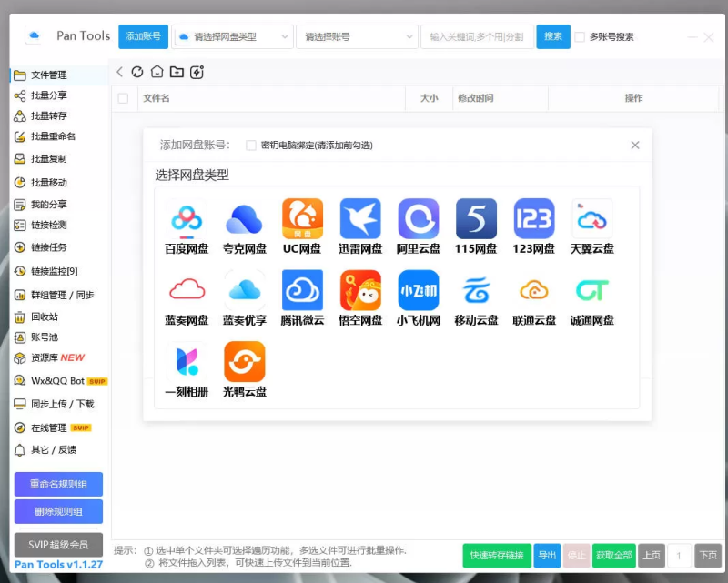
Task: Click the lightning quick-action toolbar icon
Action: (x=197, y=72)
